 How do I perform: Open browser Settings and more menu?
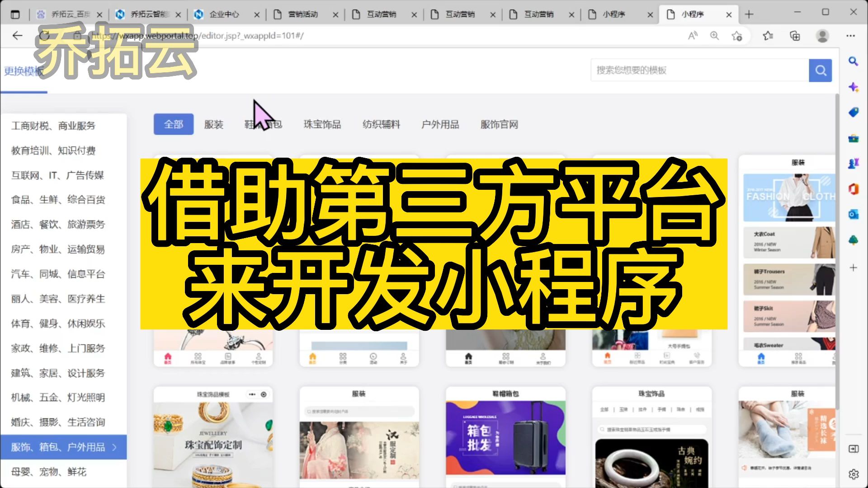[850, 36]
